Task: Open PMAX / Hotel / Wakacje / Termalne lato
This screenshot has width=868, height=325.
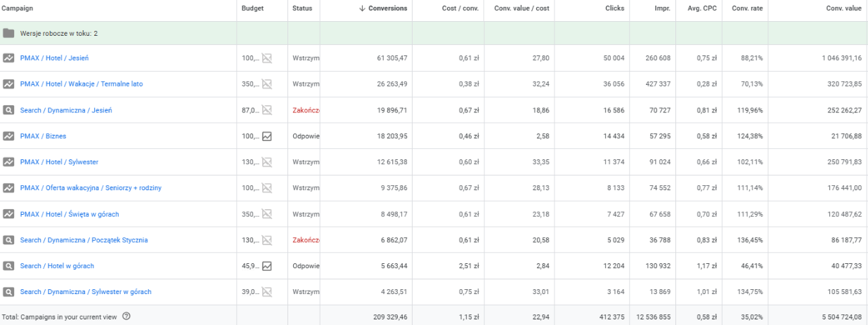Action: point(82,84)
